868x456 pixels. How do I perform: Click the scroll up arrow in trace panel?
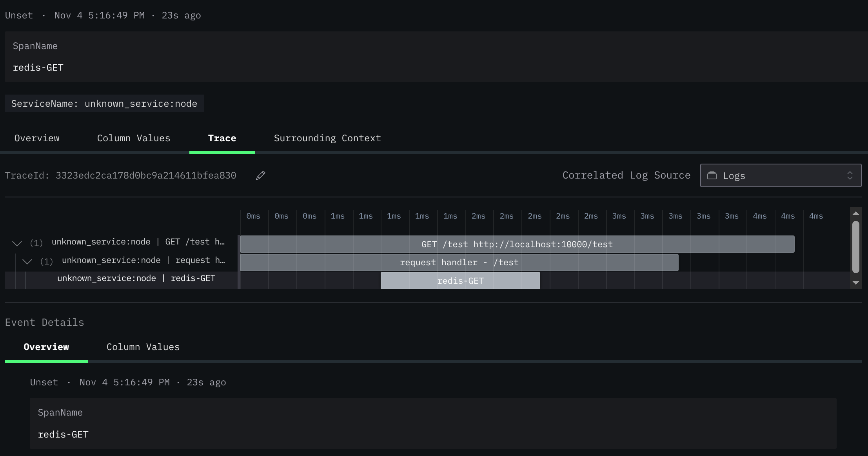pyautogui.click(x=856, y=213)
